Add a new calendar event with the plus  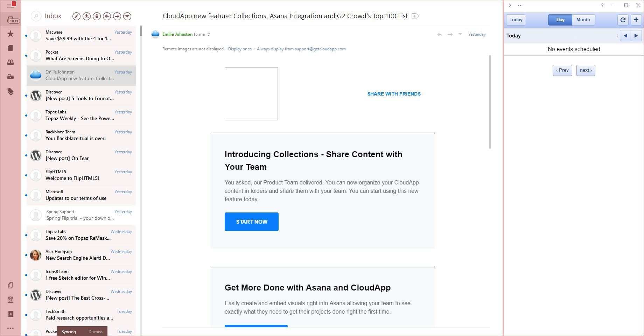[636, 20]
